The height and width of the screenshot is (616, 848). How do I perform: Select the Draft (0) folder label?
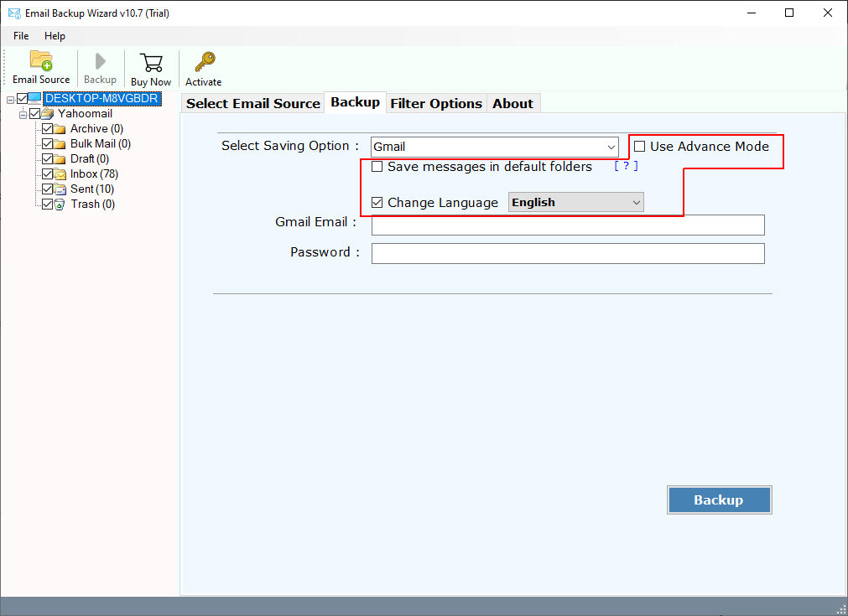coord(90,159)
